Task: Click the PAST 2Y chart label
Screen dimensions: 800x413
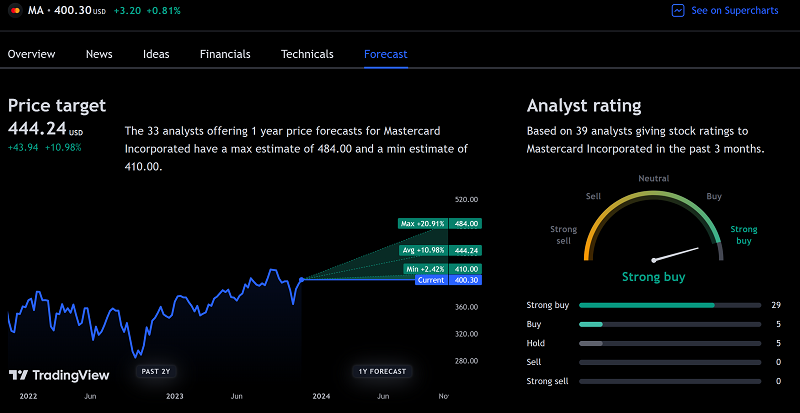Action: coord(156,372)
